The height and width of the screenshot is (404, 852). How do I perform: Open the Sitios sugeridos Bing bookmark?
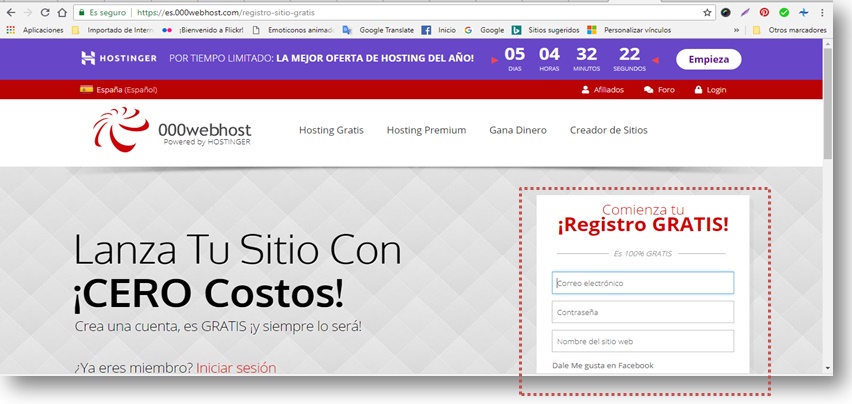(x=545, y=30)
